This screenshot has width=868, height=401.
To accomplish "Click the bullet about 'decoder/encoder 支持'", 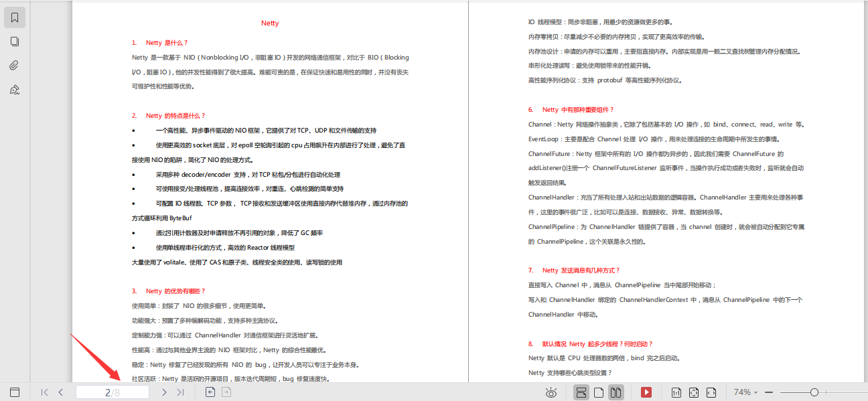I will (x=248, y=174).
